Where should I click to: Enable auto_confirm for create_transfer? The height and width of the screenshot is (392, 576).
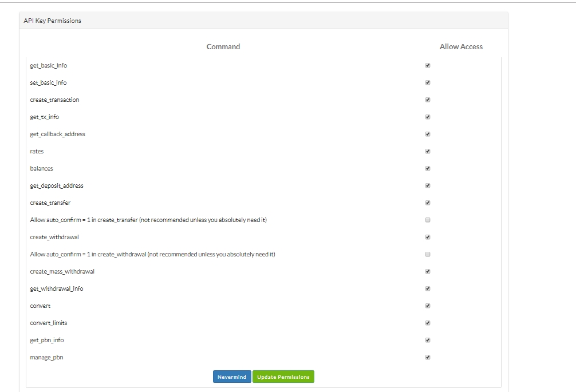pyautogui.click(x=428, y=220)
